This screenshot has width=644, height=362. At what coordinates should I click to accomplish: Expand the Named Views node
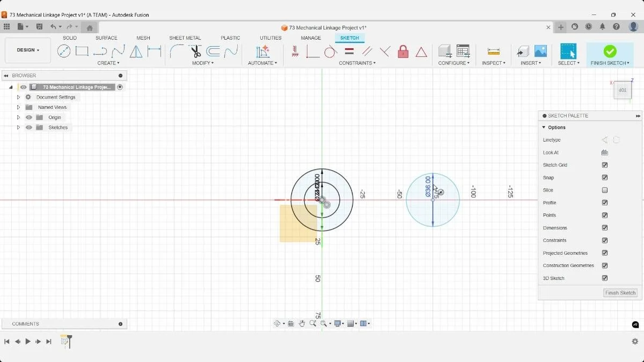(18, 107)
